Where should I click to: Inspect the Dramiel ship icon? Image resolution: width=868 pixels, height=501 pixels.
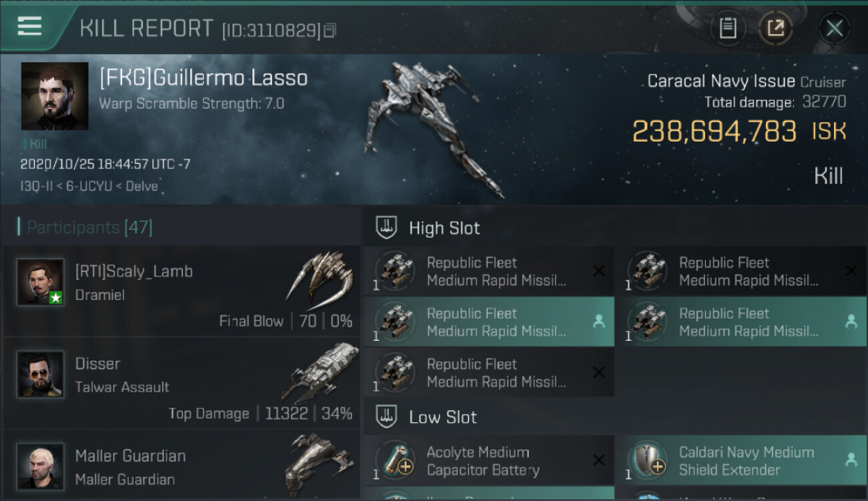pos(319,279)
